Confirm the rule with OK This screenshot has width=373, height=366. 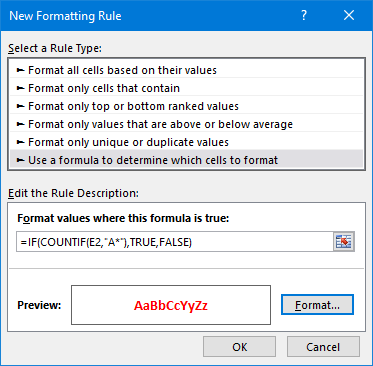click(239, 347)
